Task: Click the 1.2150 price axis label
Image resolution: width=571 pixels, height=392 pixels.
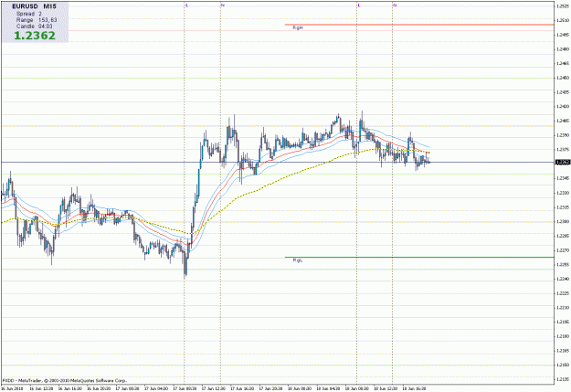Action: pyautogui.click(x=563, y=365)
